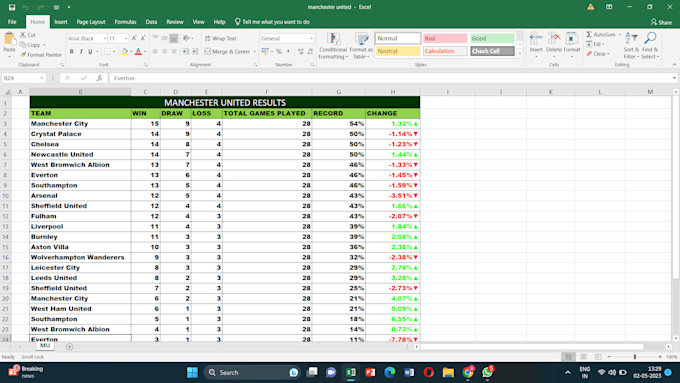
Task: Click the Save icon in title bar
Action: click(x=12, y=7)
